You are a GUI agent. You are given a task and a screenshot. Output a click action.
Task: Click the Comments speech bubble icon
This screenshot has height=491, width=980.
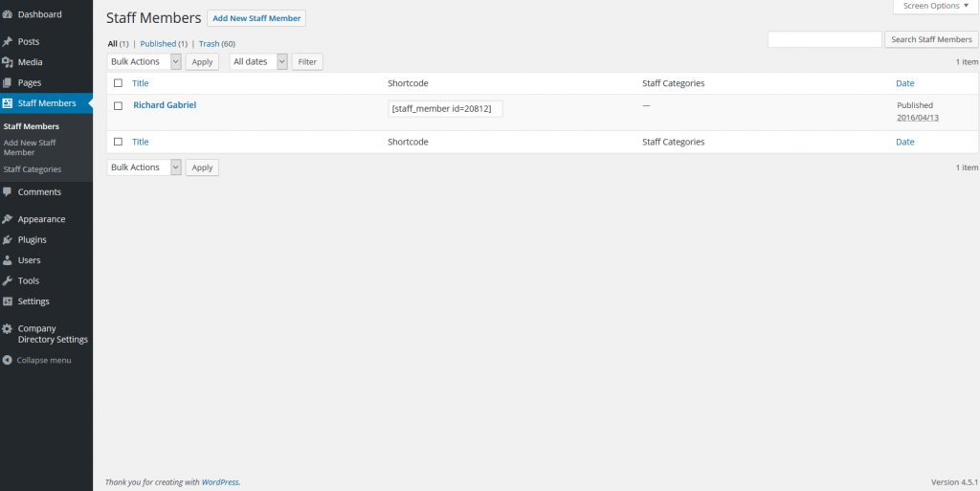click(x=8, y=191)
